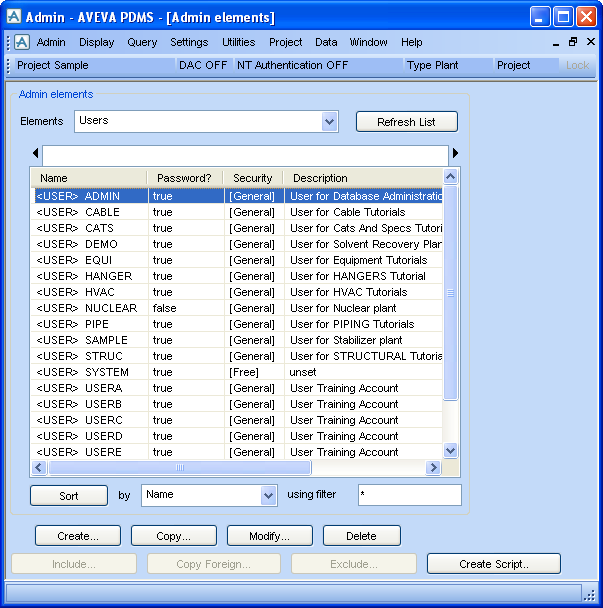Click 'Type Plant' status field
Viewport: 603px width, 608px height.
point(449,65)
